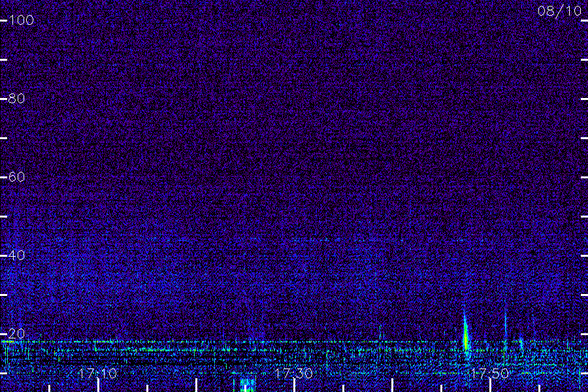Click the 17:30 time label
Viewport: 588px width, 392px height.
(x=293, y=373)
